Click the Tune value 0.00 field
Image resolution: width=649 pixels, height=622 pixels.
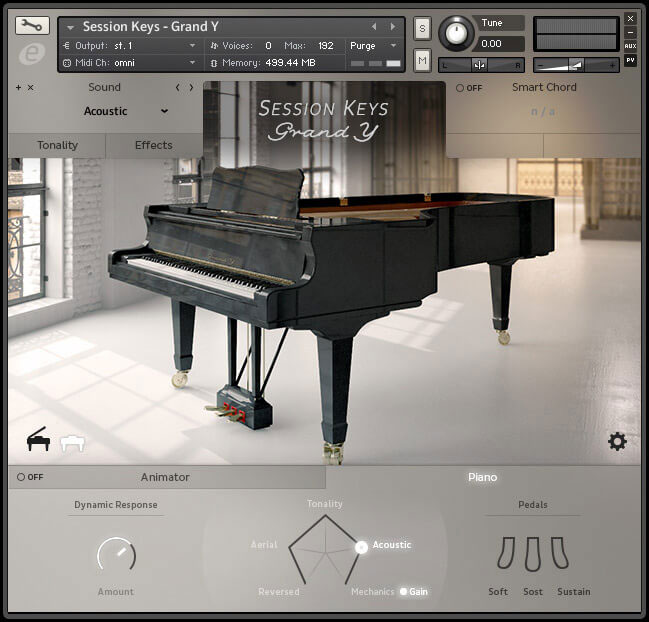(500, 43)
